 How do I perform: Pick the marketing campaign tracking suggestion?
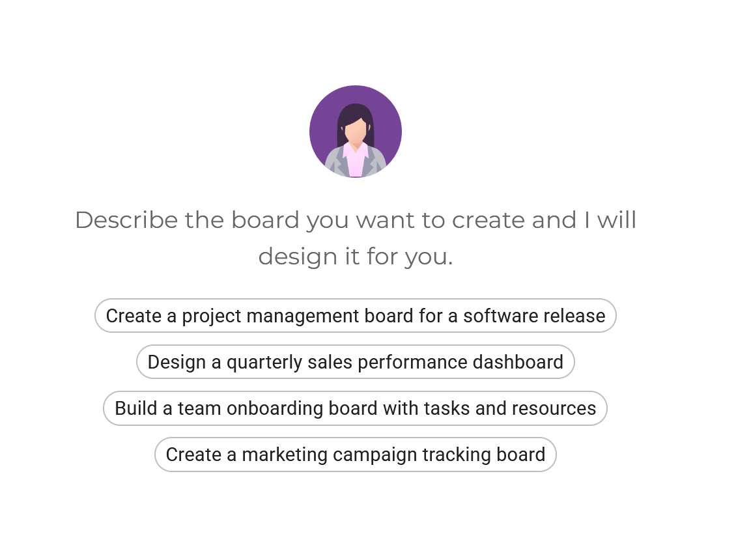pos(356,455)
